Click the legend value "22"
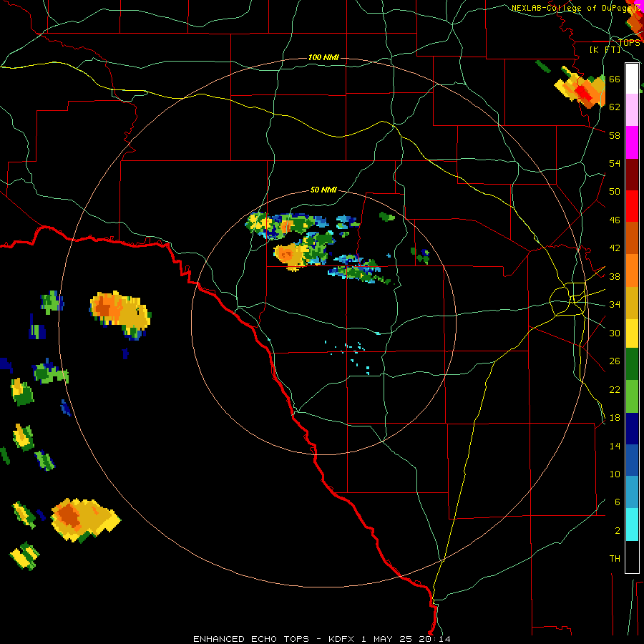 (x=615, y=389)
